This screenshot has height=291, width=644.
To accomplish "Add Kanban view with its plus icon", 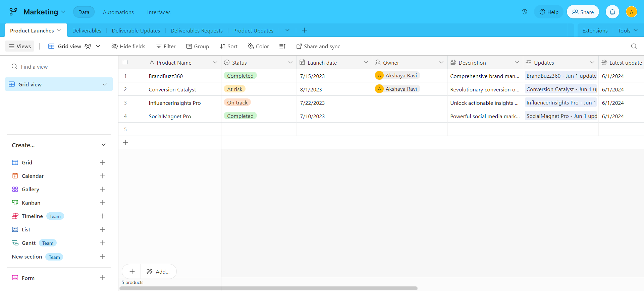I will [103, 203].
